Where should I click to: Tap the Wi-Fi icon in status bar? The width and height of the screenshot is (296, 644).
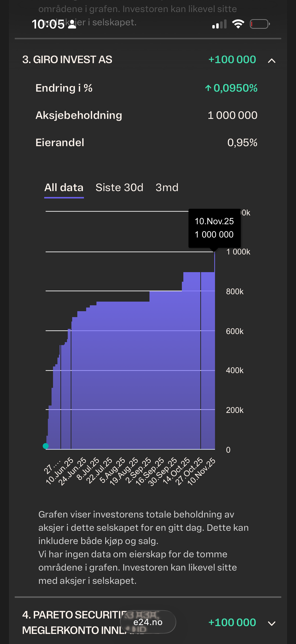[238, 24]
